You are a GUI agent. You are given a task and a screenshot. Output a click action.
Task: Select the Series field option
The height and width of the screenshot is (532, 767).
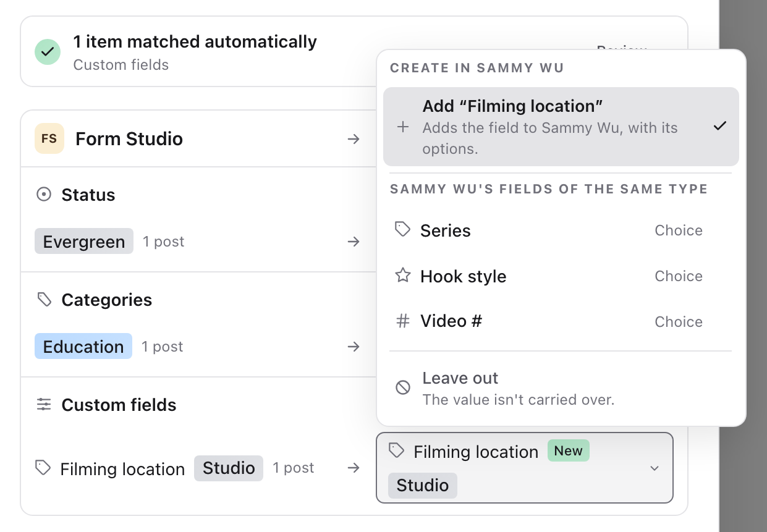point(561,230)
